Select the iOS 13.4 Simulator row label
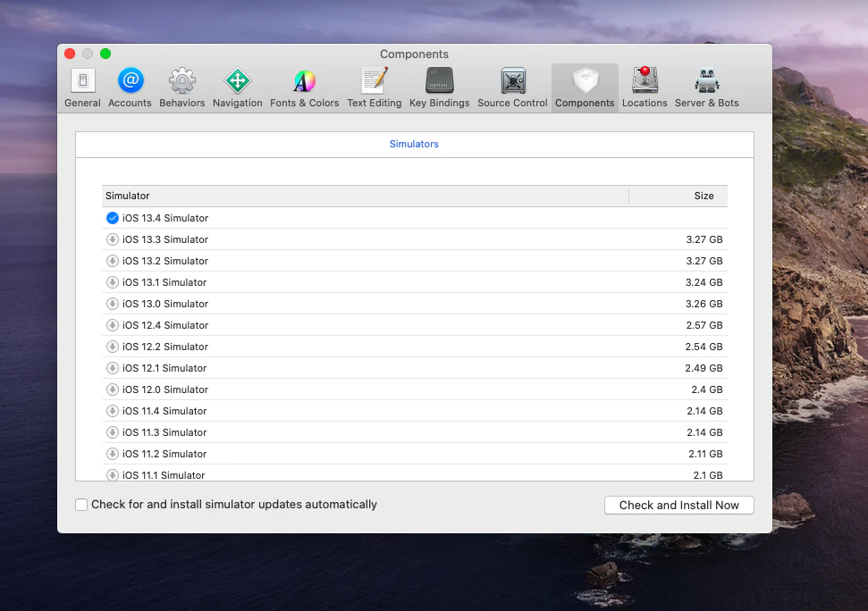868x611 pixels. pos(165,218)
